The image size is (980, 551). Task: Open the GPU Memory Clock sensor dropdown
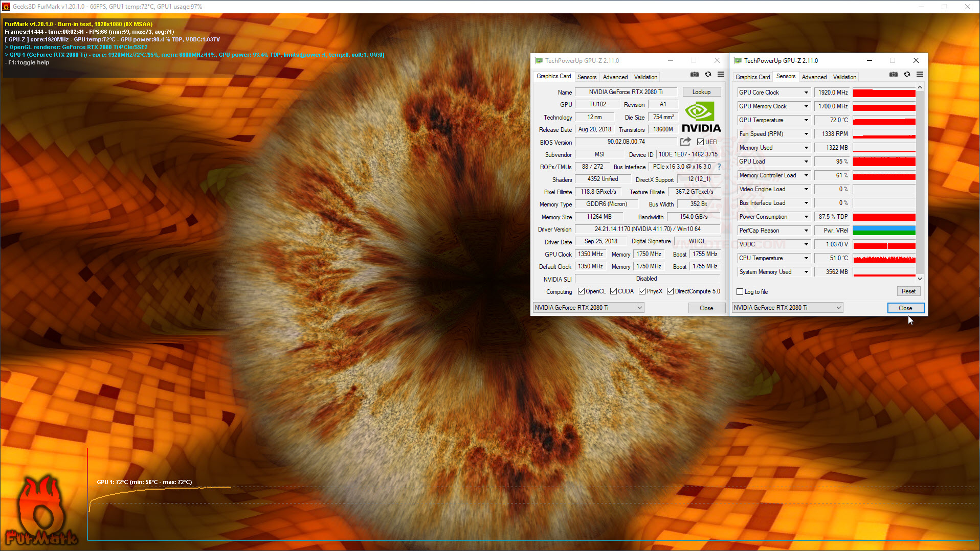806,106
